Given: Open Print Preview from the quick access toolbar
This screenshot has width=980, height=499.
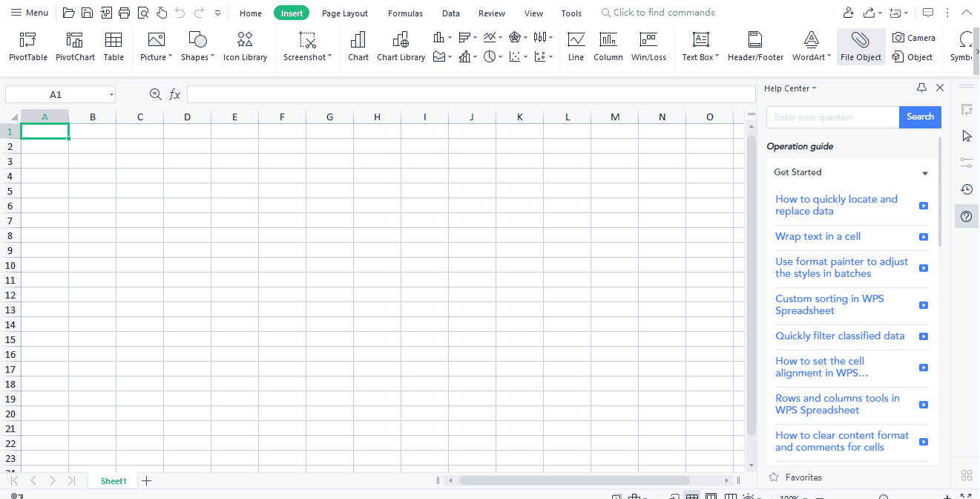Looking at the screenshot, I should click(142, 13).
